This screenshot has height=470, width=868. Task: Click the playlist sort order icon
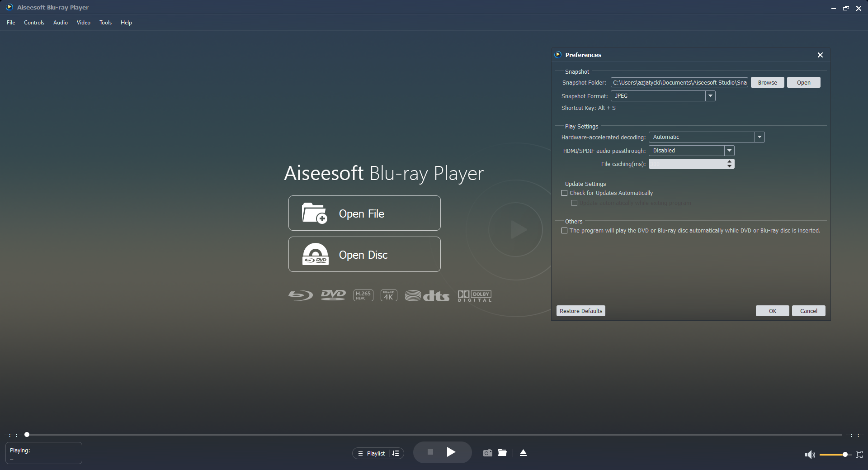396,453
